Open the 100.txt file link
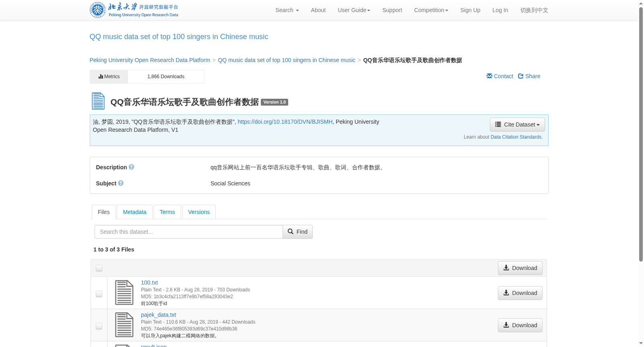 coord(149,283)
